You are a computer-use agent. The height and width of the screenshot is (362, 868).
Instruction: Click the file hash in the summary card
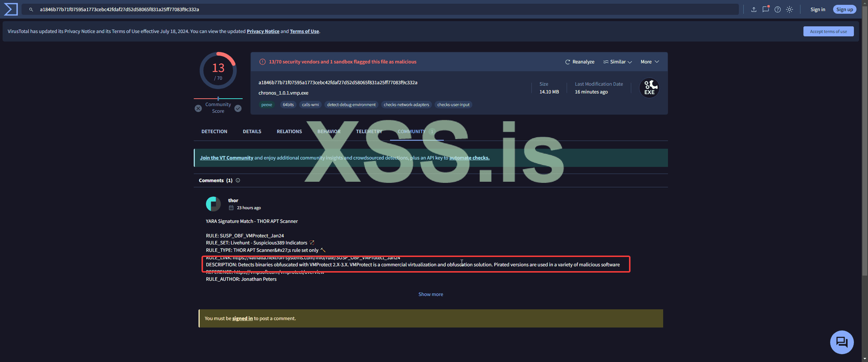(338, 83)
